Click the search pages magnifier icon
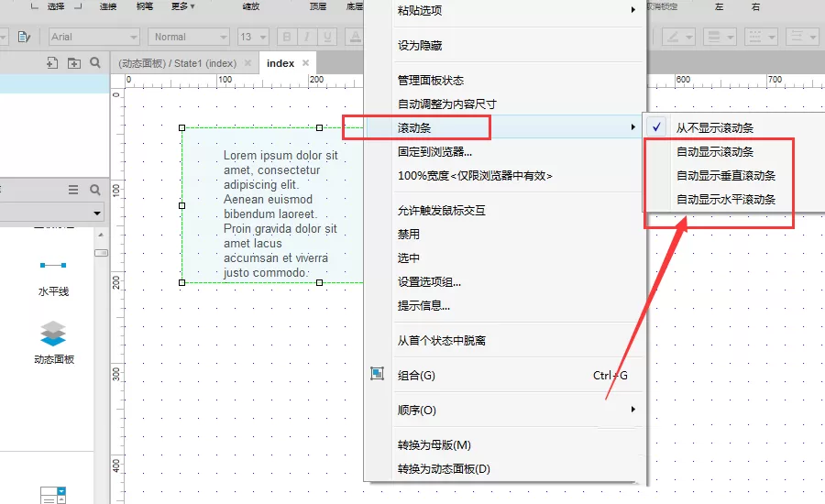This screenshot has width=825, height=504. [95, 62]
